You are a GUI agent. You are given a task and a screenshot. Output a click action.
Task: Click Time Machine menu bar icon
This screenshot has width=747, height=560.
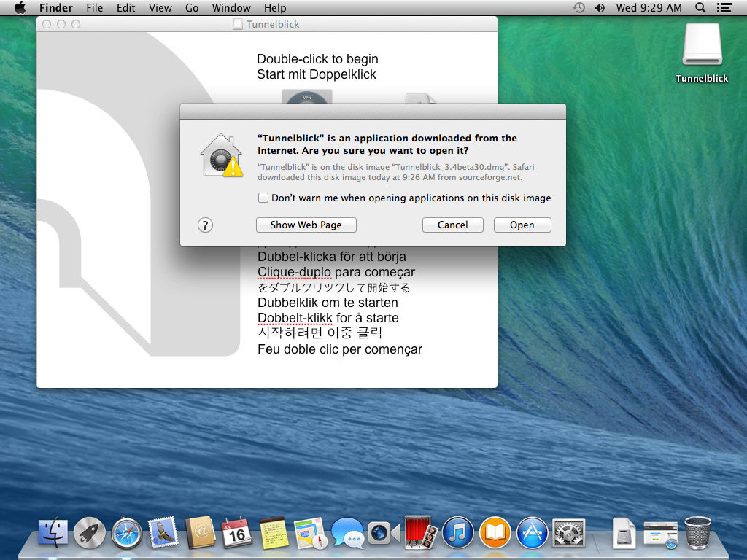tap(578, 7)
